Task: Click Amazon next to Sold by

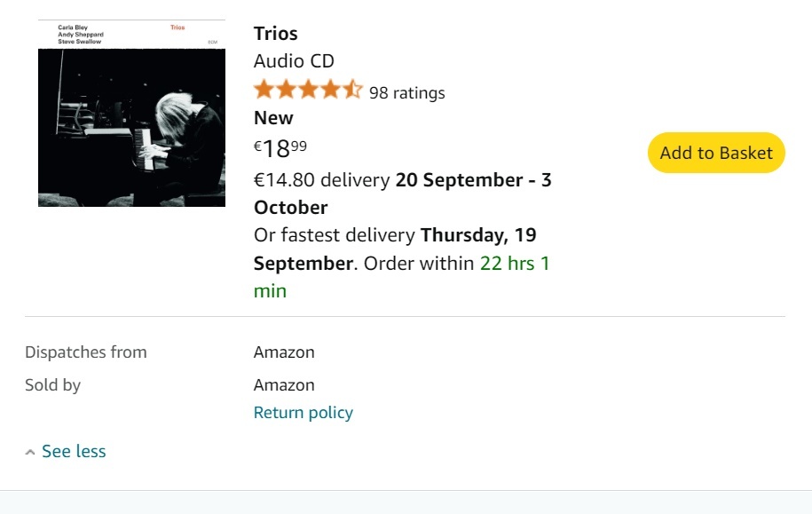Action: pos(284,385)
